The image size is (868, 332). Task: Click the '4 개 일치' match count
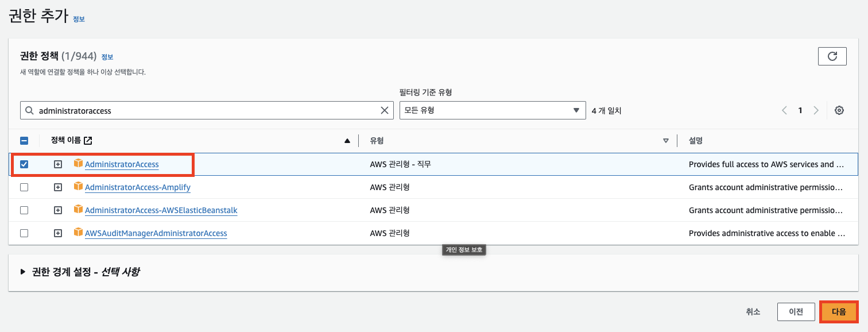coord(607,111)
